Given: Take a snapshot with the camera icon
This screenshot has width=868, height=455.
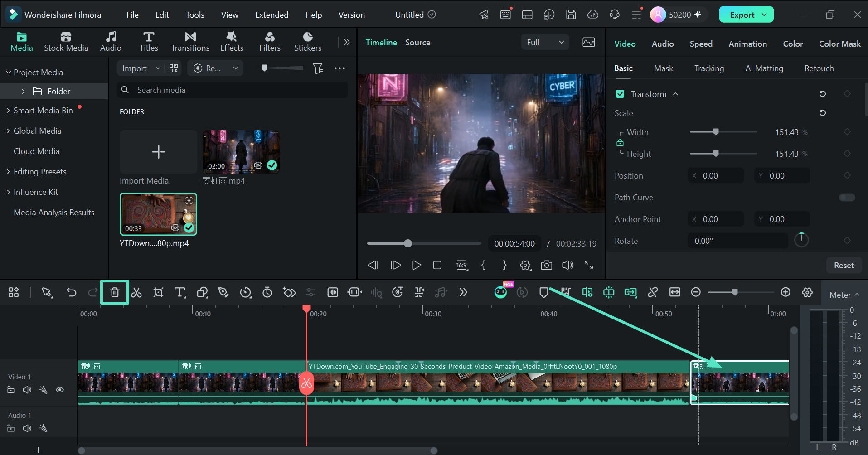Looking at the screenshot, I should 547,265.
